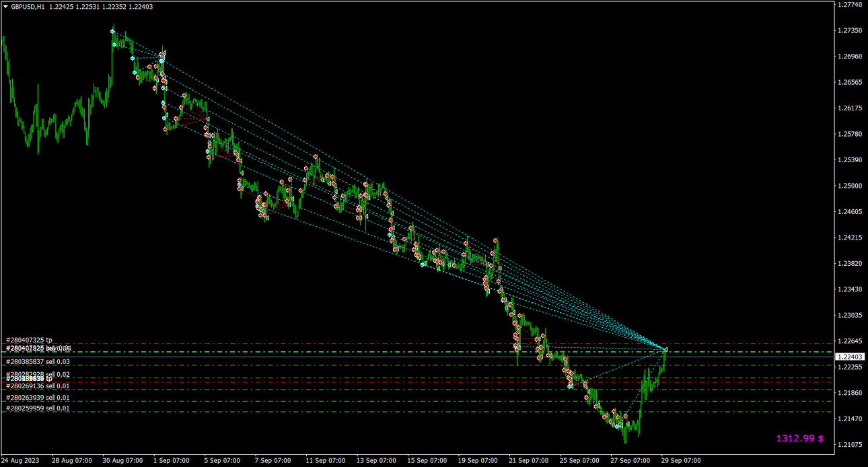Click the 1.21470 price scale label
This screenshot has height=467, width=868.
[x=851, y=419]
